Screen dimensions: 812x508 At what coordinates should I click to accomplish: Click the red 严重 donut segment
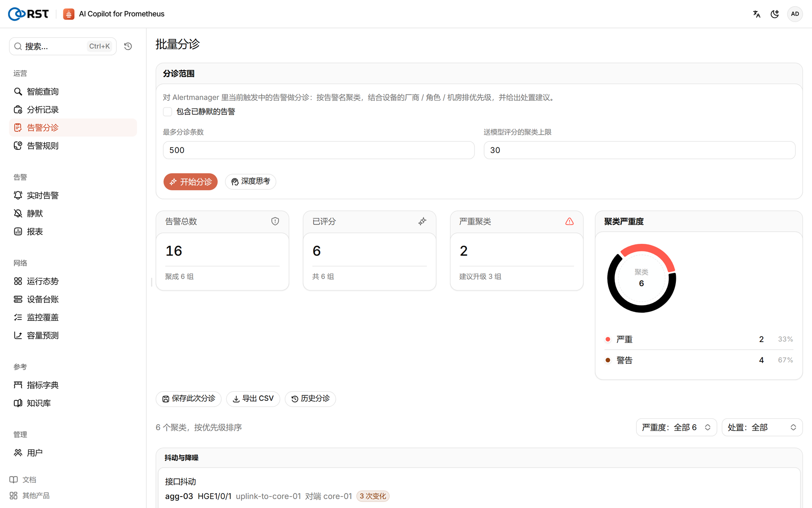pos(653,251)
